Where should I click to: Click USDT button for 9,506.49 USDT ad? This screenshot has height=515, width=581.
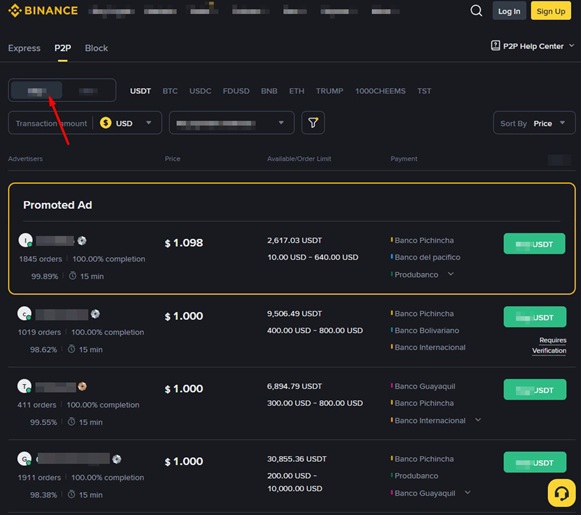pyautogui.click(x=535, y=317)
